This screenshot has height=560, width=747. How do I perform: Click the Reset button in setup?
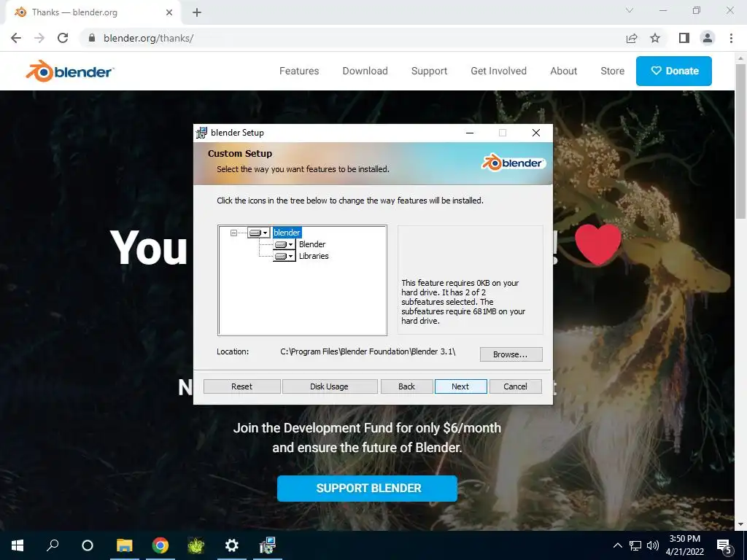point(242,386)
